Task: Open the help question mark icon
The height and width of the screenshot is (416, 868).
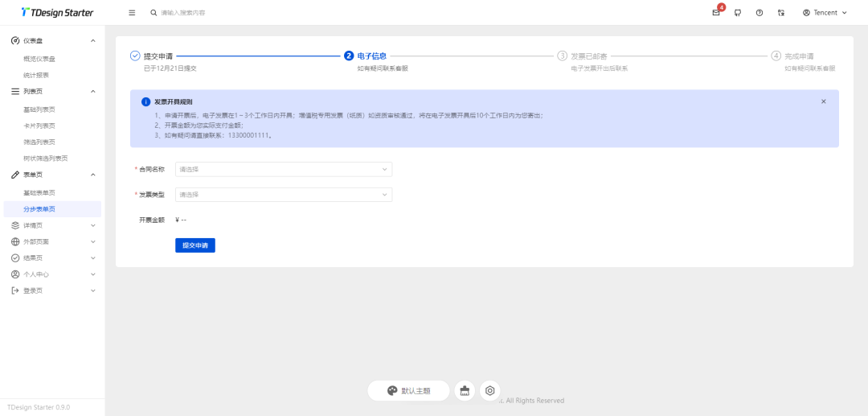Action: tap(759, 13)
